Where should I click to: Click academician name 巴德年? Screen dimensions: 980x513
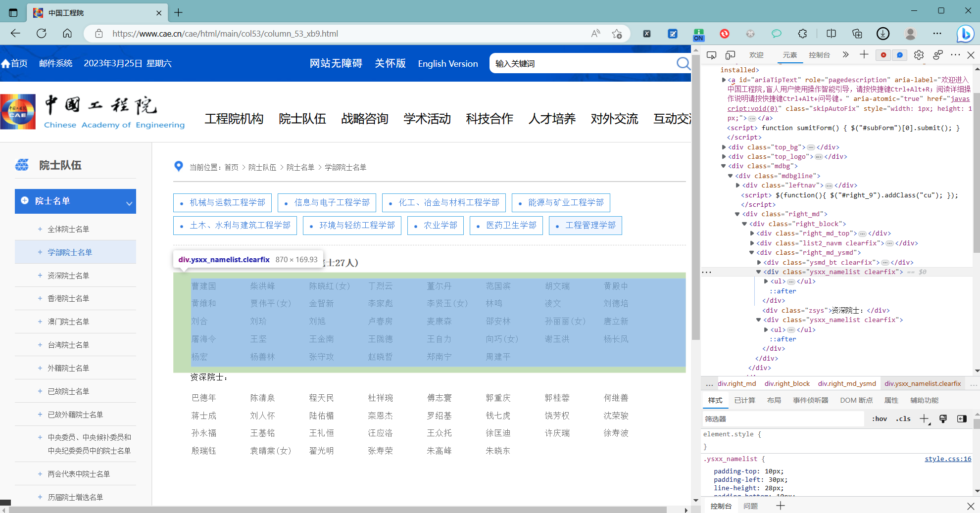point(204,398)
